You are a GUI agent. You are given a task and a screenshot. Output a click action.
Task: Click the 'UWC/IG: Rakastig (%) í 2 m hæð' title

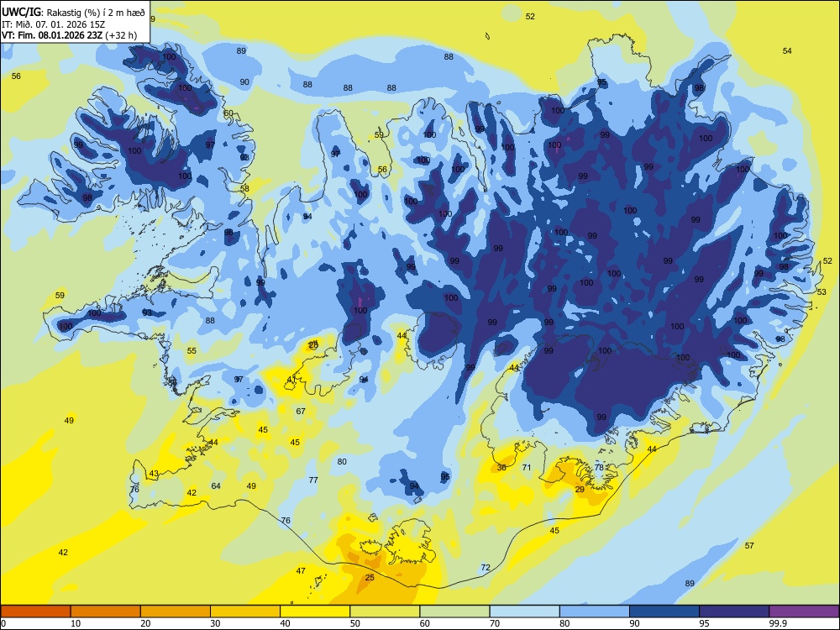point(73,13)
